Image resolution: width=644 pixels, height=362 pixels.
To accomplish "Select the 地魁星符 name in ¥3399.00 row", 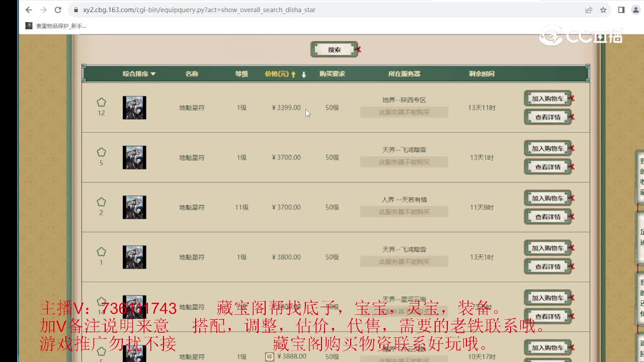I will [x=192, y=108].
